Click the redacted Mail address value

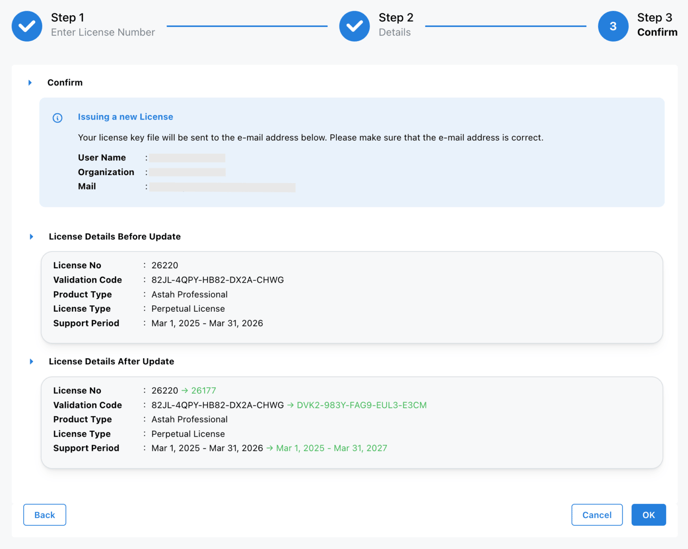(x=223, y=187)
